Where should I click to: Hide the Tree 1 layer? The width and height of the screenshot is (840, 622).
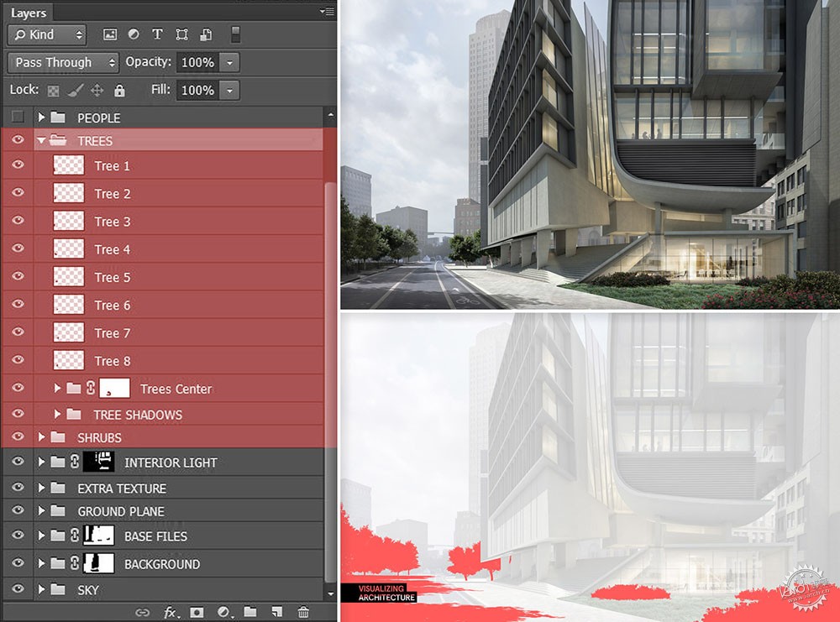click(18, 165)
